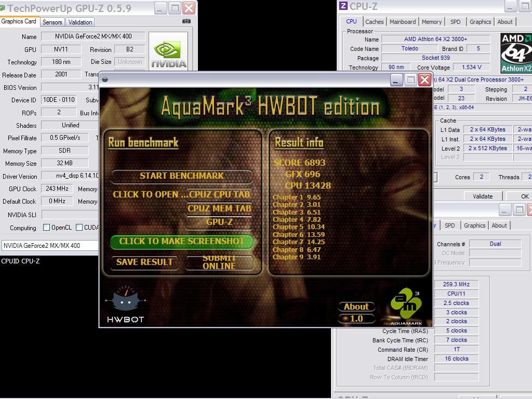Viewport: 532px width, 399px height.
Task: Click CPUZ CPU TAB button in AquaMark
Action: pos(220,194)
